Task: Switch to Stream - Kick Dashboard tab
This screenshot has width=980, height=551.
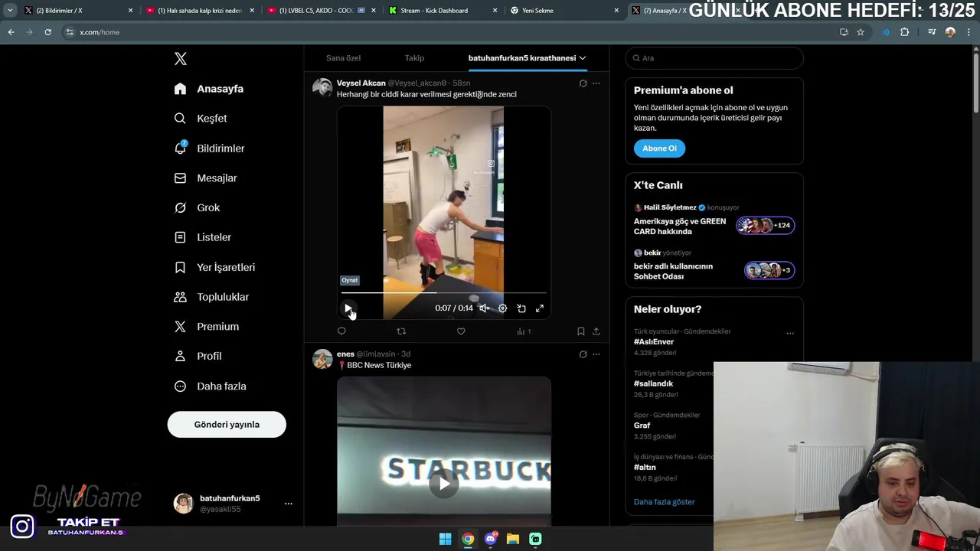Action: 443,11
